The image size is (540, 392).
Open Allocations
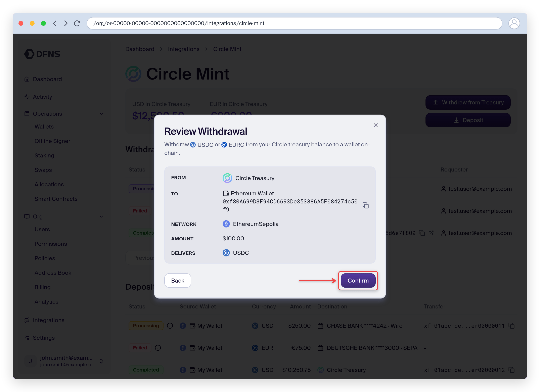tap(49, 185)
